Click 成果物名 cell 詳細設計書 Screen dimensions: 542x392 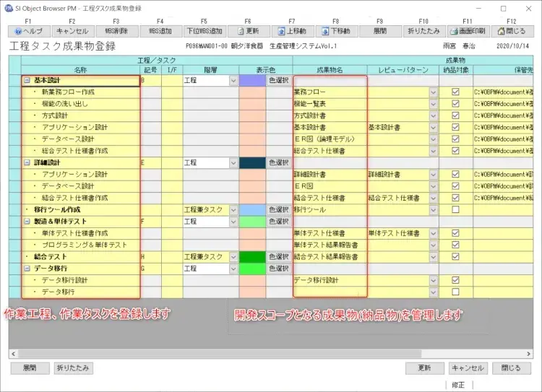pyautogui.click(x=330, y=175)
